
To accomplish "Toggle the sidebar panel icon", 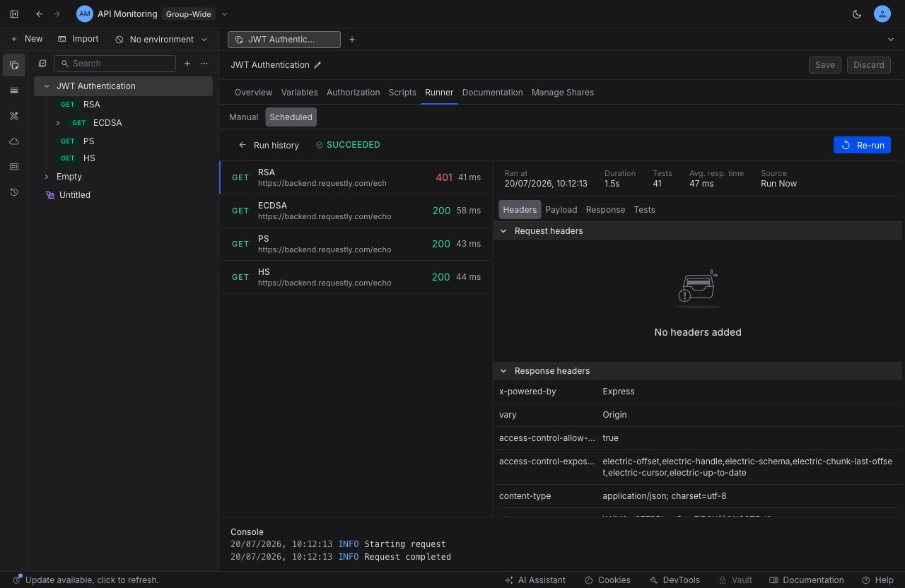I will (14, 14).
